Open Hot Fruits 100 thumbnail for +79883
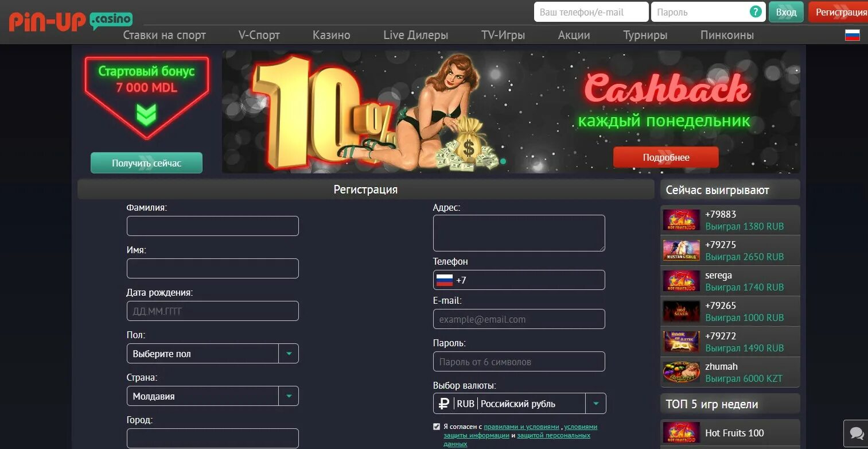868x449 pixels. tap(681, 220)
